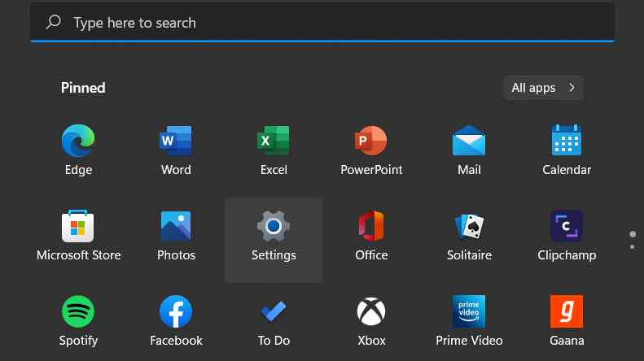Open the Mail app icon
The width and height of the screenshot is (644, 361).
click(x=469, y=141)
